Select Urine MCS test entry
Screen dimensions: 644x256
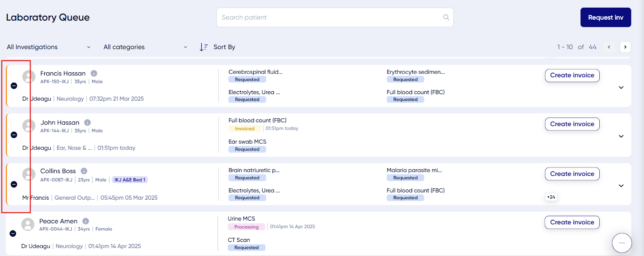(x=242, y=219)
